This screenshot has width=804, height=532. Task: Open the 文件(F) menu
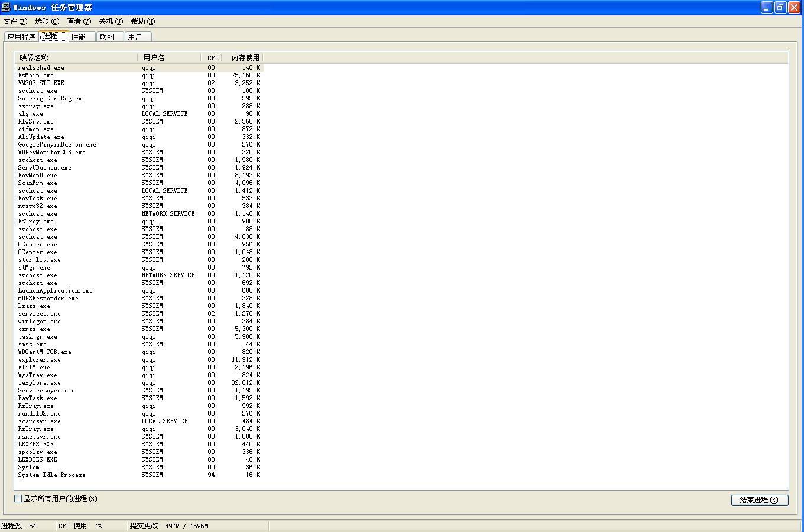coord(15,21)
